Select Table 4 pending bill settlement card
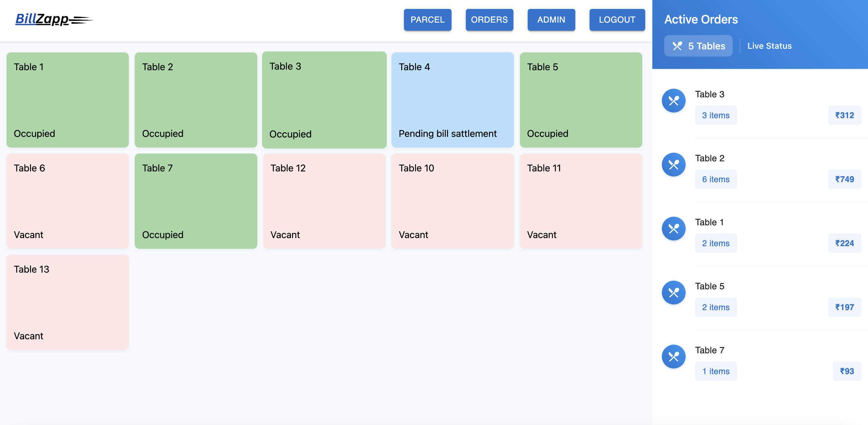 tap(452, 100)
